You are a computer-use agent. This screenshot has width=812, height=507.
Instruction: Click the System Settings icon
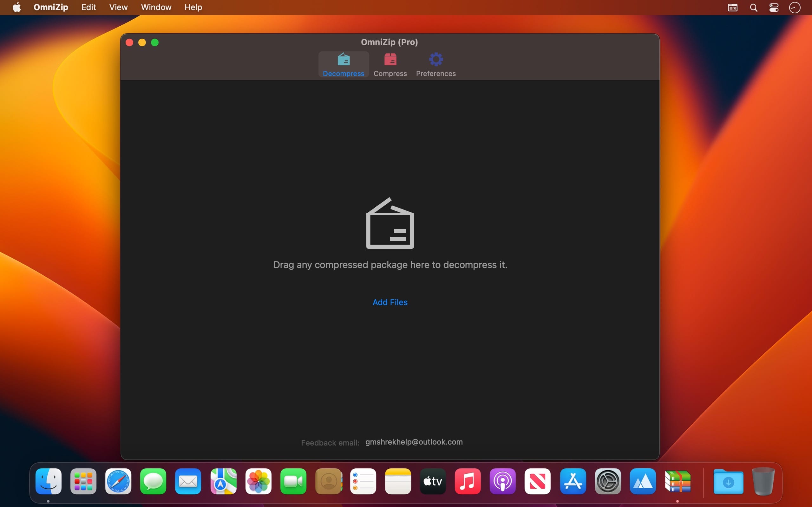[x=607, y=481]
